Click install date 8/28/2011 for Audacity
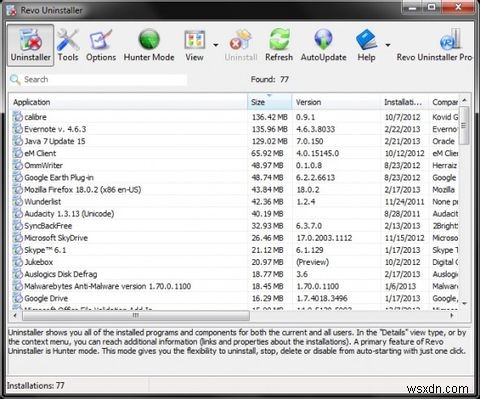This screenshot has height=399, width=480. click(402, 214)
